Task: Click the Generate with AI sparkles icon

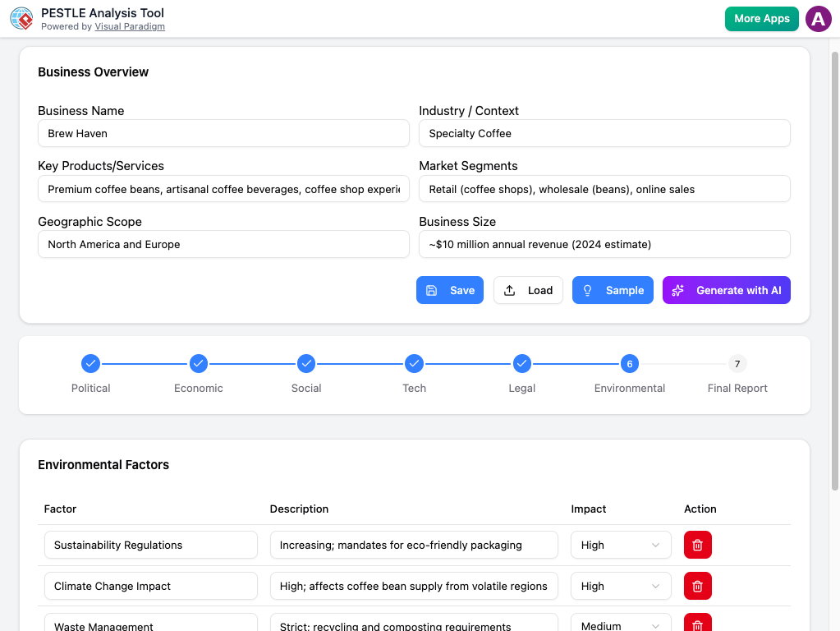Action: click(677, 290)
